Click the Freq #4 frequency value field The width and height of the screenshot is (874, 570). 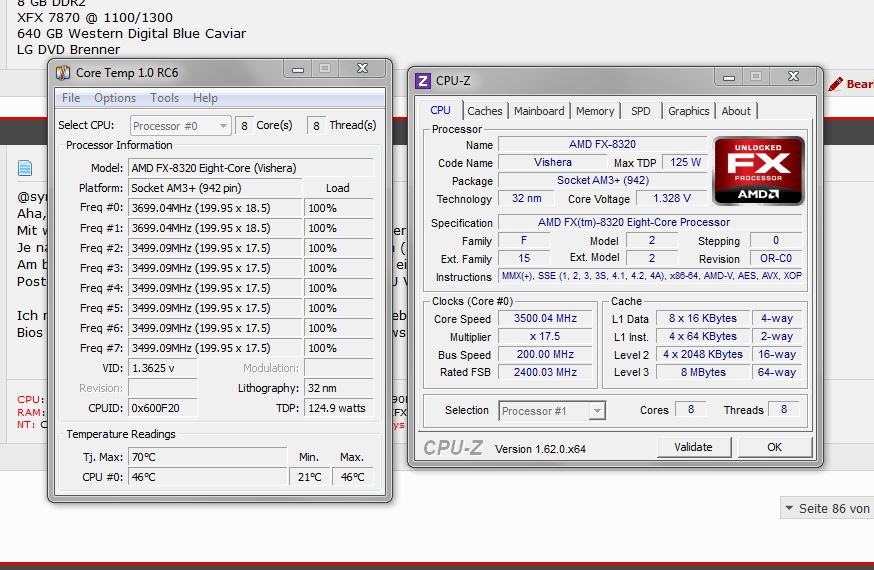[215, 288]
